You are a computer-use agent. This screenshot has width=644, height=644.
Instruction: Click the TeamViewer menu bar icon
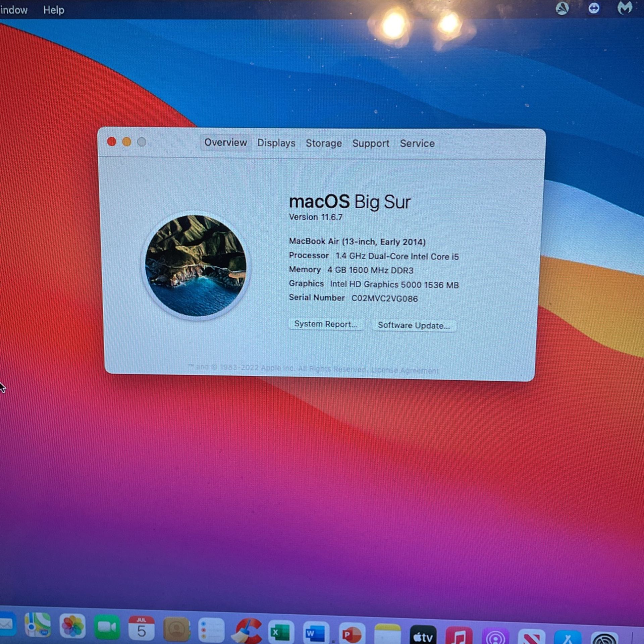pos(594,8)
